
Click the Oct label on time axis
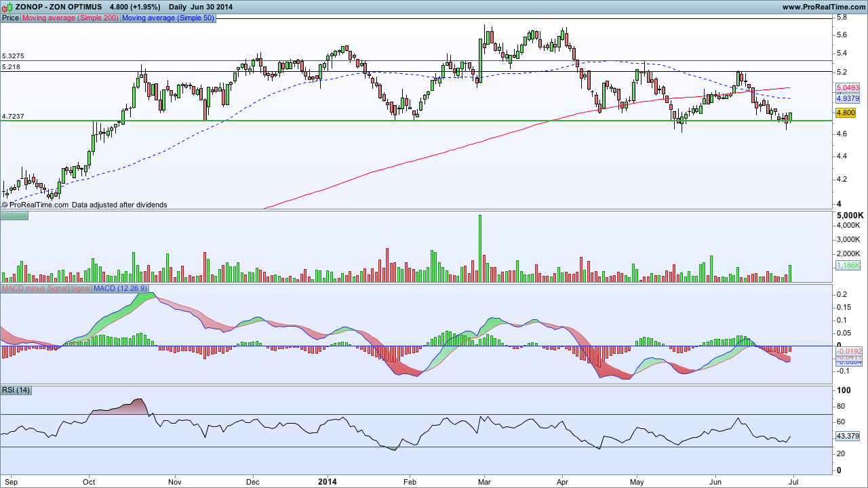pyautogui.click(x=89, y=482)
